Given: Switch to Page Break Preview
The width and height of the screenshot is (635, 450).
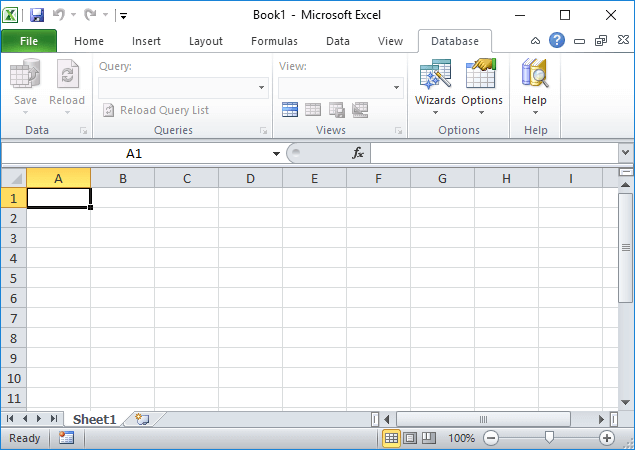Looking at the screenshot, I should click(x=429, y=438).
